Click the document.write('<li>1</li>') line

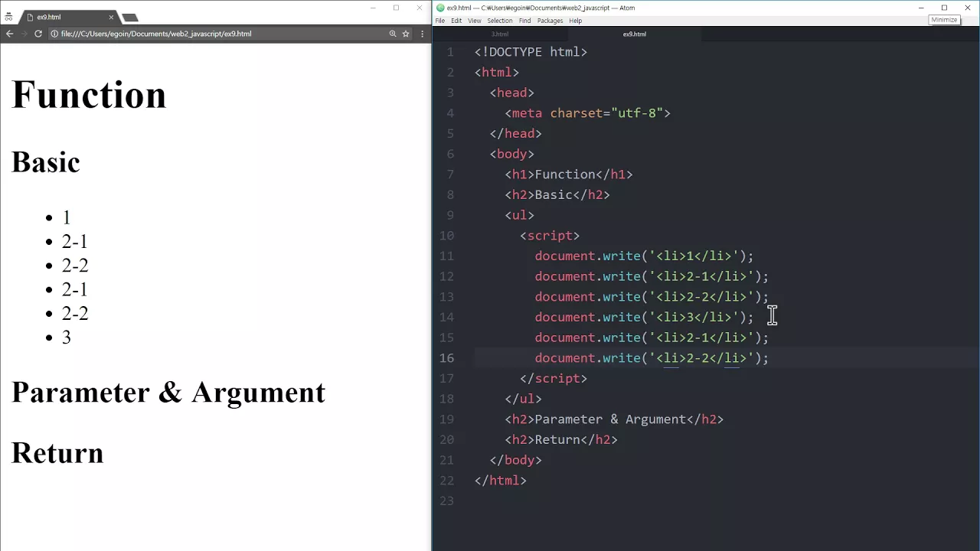point(644,256)
